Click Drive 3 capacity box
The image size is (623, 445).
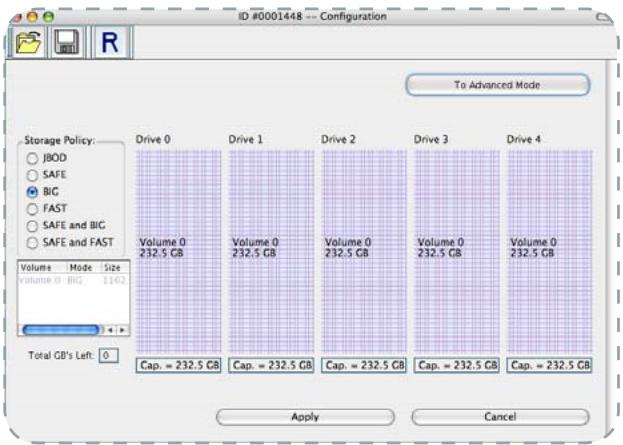click(x=457, y=365)
